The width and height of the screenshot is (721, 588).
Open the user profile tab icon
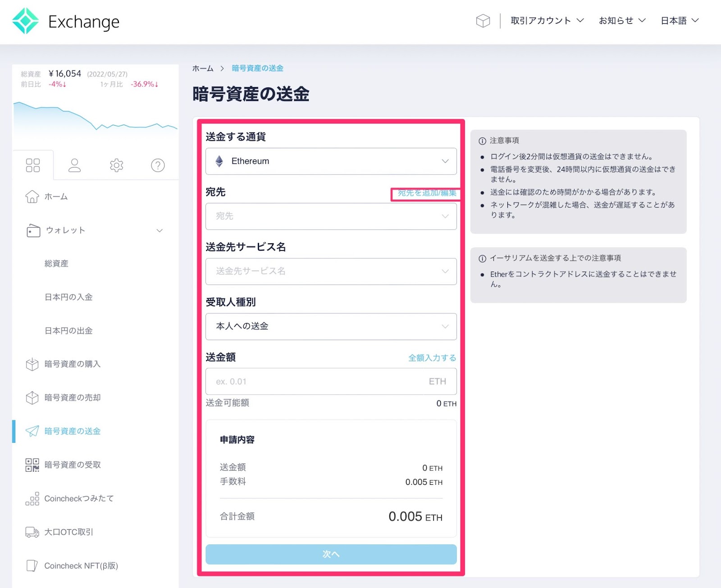[74, 165]
